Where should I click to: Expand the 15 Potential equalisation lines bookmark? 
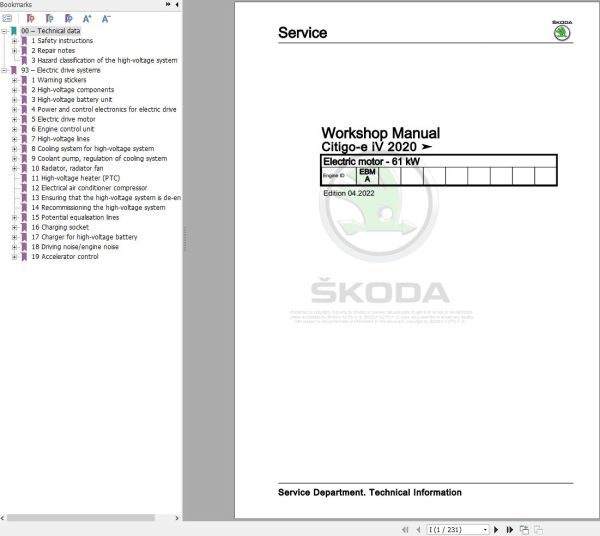click(15, 217)
